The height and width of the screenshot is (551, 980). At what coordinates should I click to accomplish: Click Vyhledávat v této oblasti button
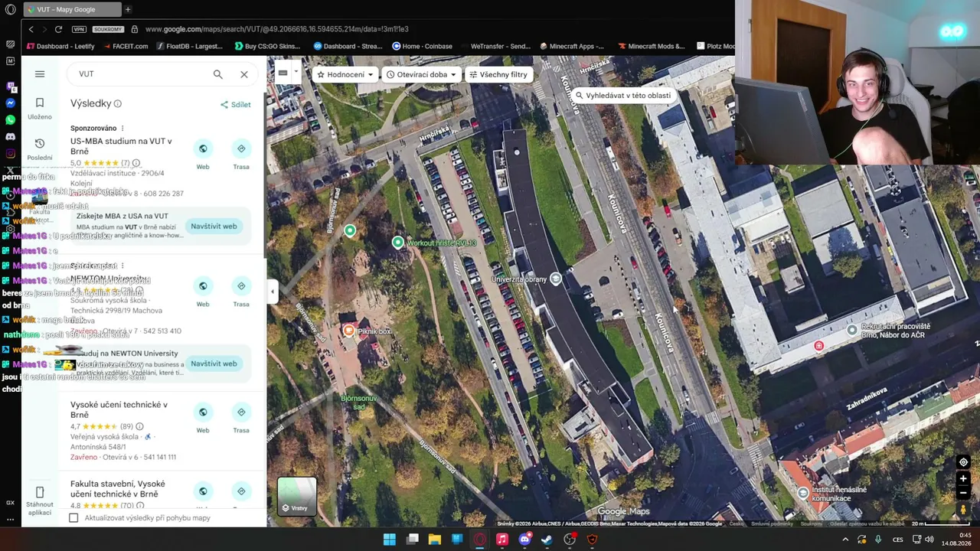coord(623,96)
